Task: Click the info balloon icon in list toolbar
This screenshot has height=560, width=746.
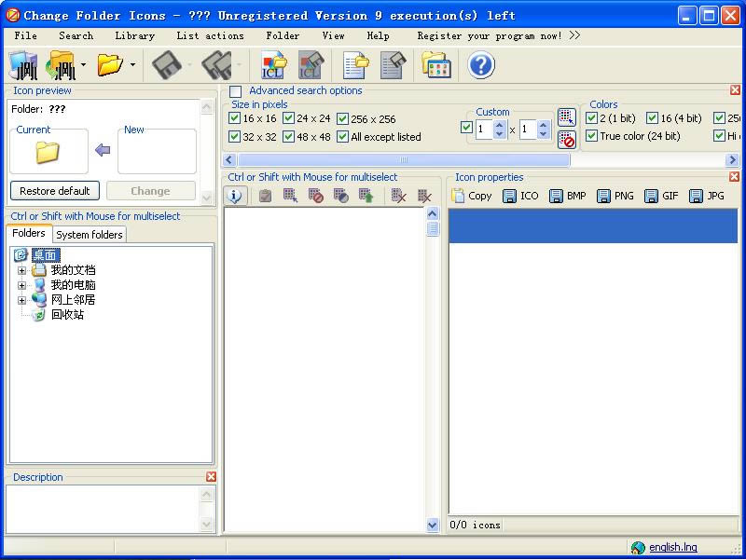Action: coord(235,196)
